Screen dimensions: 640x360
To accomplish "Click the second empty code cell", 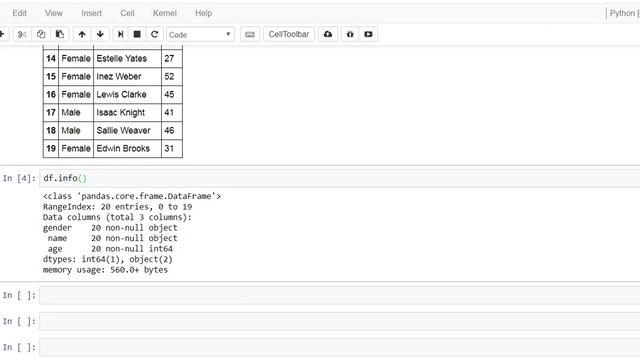I will [340, 321].
